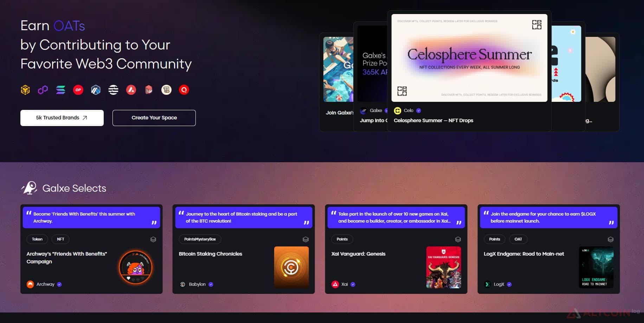The width and height of the screenshot is (644, 323).
Task: Choose the Solana chain icon
Action: (x=60, y=90)
